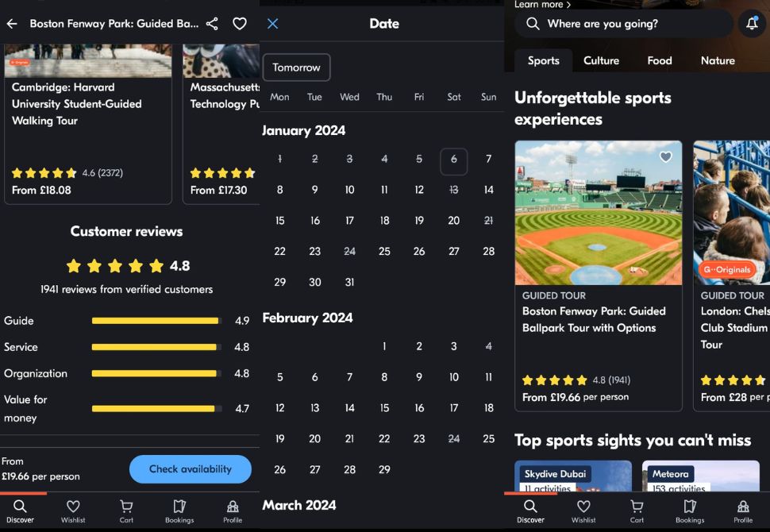Screen dimensions: 770x532
Task: Open Profile in the Fenway Park detail screen
Action: 233,511
